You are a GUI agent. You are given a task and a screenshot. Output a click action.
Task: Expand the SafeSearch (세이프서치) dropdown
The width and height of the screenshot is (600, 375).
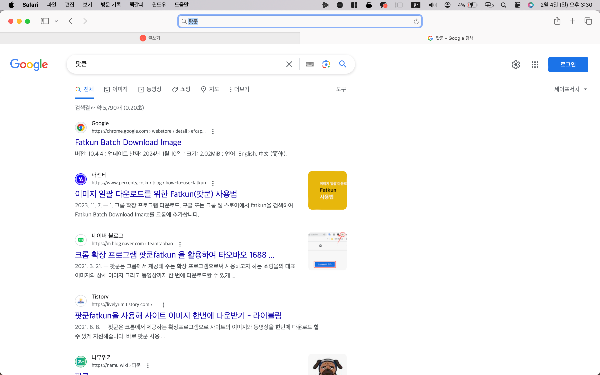click(x=571, y=89)
